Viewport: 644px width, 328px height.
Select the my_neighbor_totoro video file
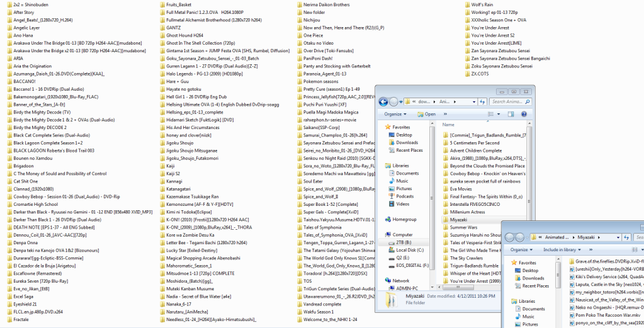(x=606, y=292)
